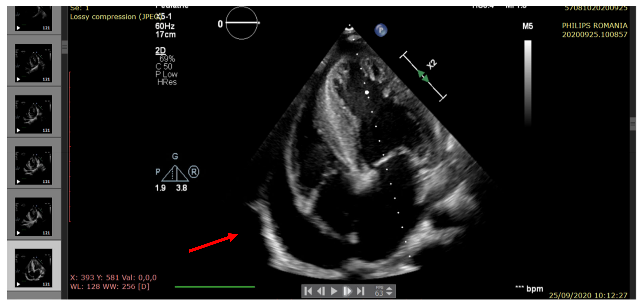
Task: Select the highlighted bottom thumbnail
Action: [34, 268]
